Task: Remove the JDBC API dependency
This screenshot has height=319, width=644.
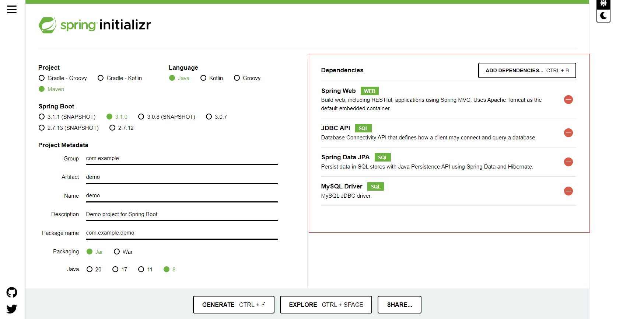Action: [x=568, y=133]
